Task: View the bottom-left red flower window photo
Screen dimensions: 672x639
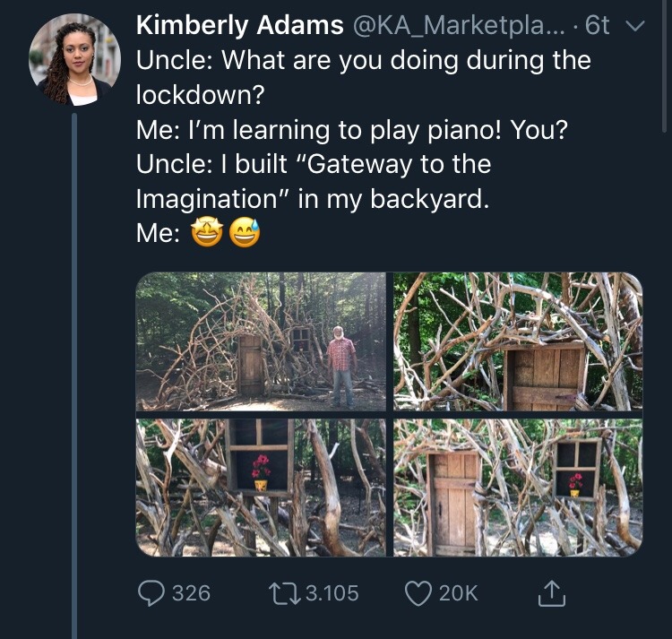Action: [x=261, y=488]
